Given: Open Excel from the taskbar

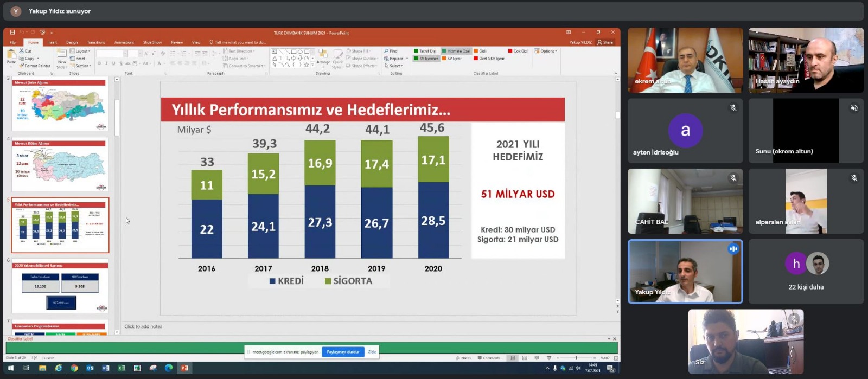Looking at the screenshot, I should tap(122, 368).
